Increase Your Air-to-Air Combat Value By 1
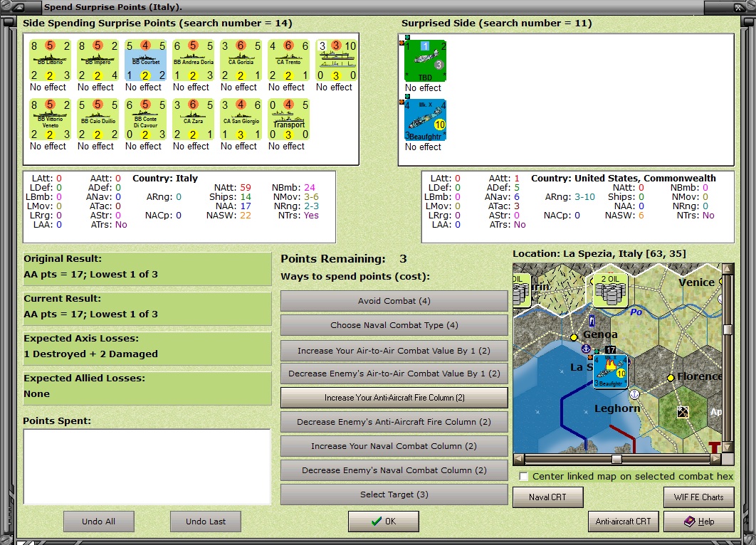The width and height of the screenshot is (756, 545). (394, 351)
